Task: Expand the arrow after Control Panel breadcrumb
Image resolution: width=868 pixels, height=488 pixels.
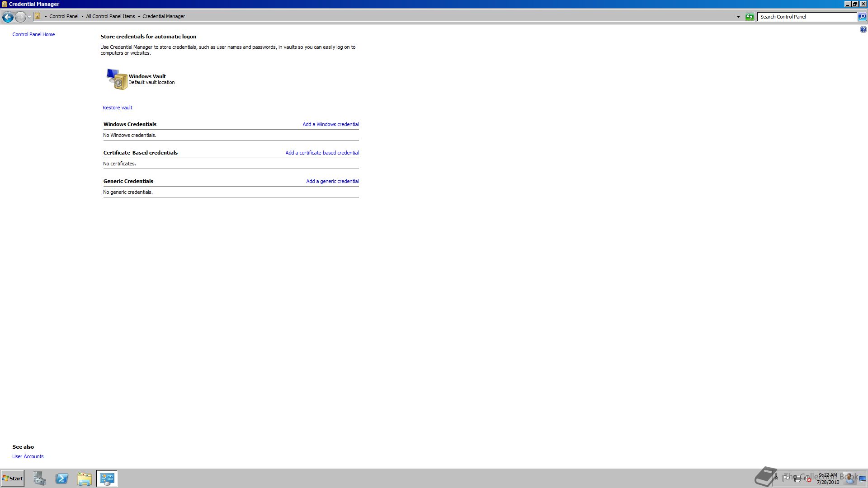Action: click(82, 17)
